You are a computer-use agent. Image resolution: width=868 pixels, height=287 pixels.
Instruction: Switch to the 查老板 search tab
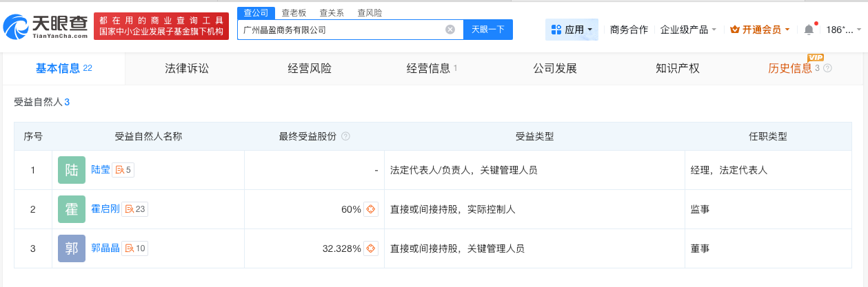[294, 12]
